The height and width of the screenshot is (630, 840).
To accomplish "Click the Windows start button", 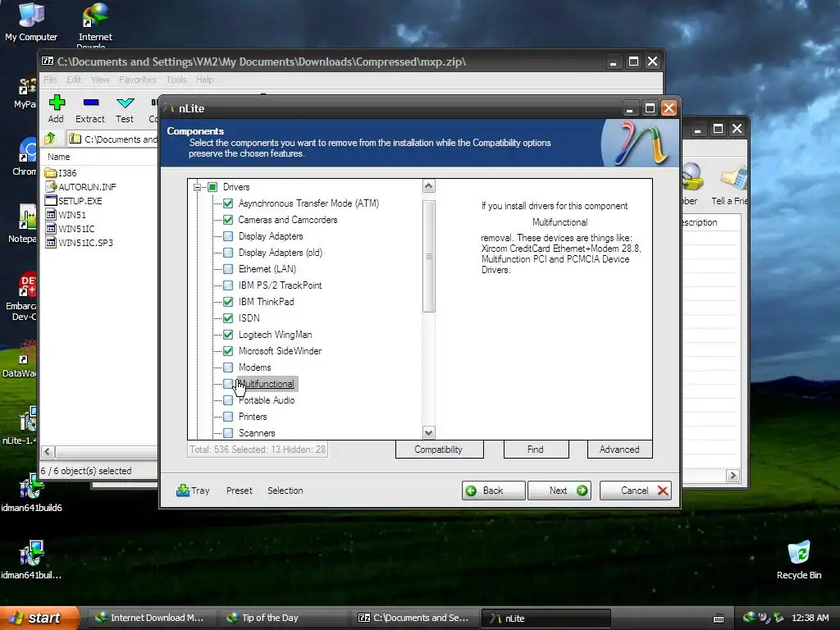I will pos(38,618).
